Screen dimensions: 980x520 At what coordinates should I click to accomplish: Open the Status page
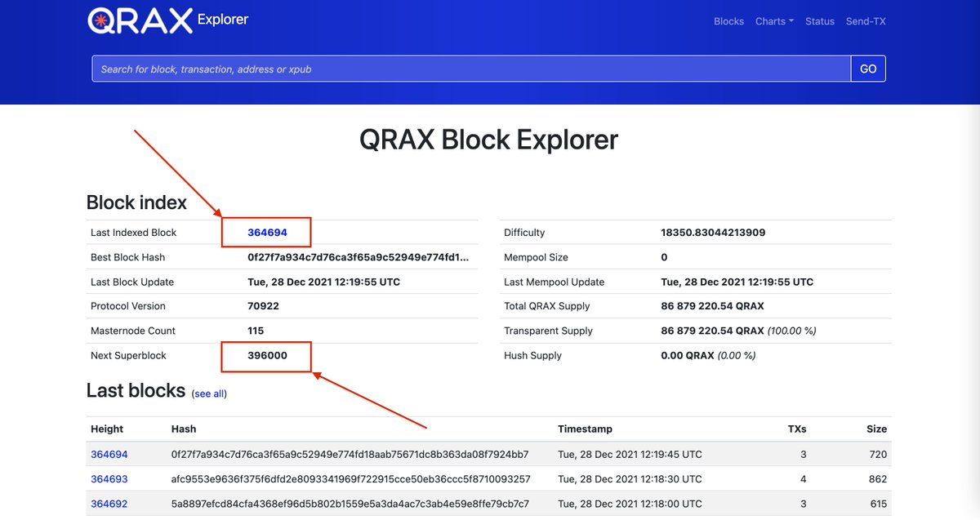(820, 21)
